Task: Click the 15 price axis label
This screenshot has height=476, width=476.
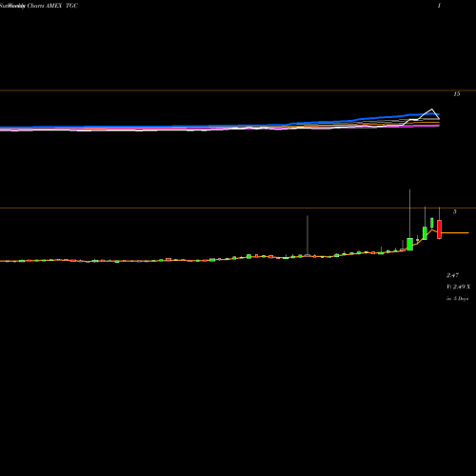Action: (x=456, y=94)
